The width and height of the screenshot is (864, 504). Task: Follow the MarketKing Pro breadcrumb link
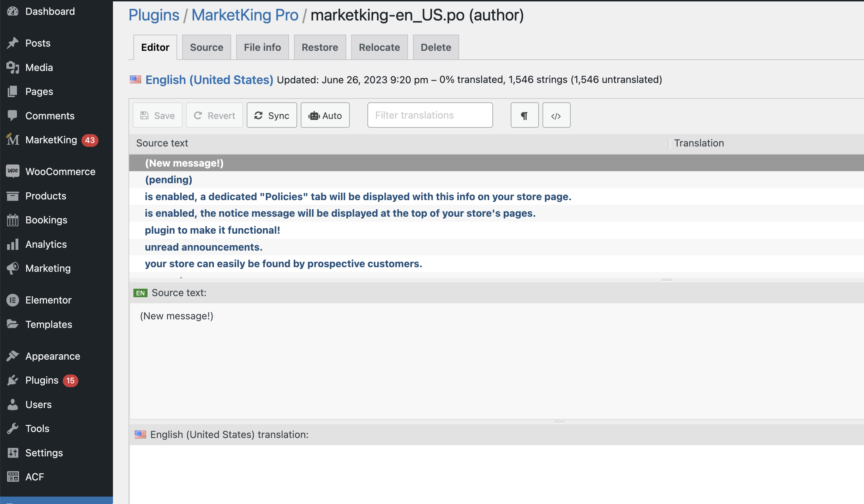click(245, 15)
